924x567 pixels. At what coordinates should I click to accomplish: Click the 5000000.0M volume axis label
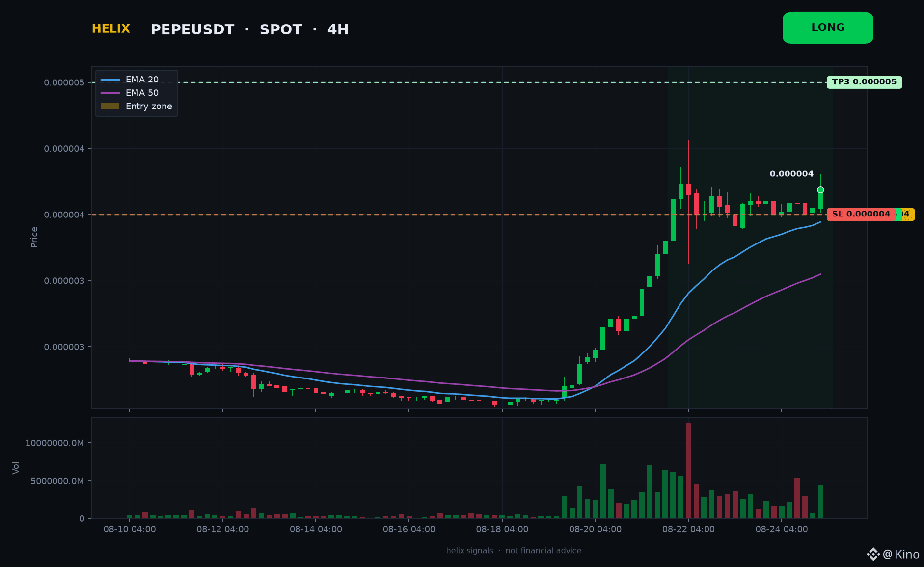pyautogui.click(x=57, y=481)
